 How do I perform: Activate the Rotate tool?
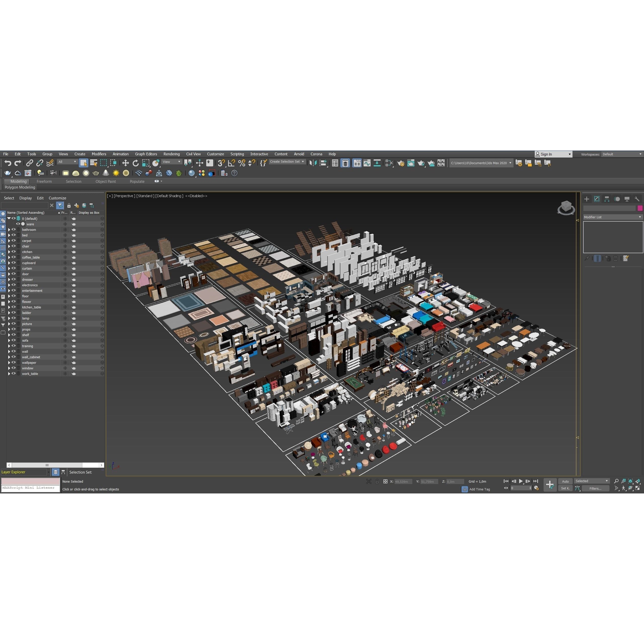[135, 163]
